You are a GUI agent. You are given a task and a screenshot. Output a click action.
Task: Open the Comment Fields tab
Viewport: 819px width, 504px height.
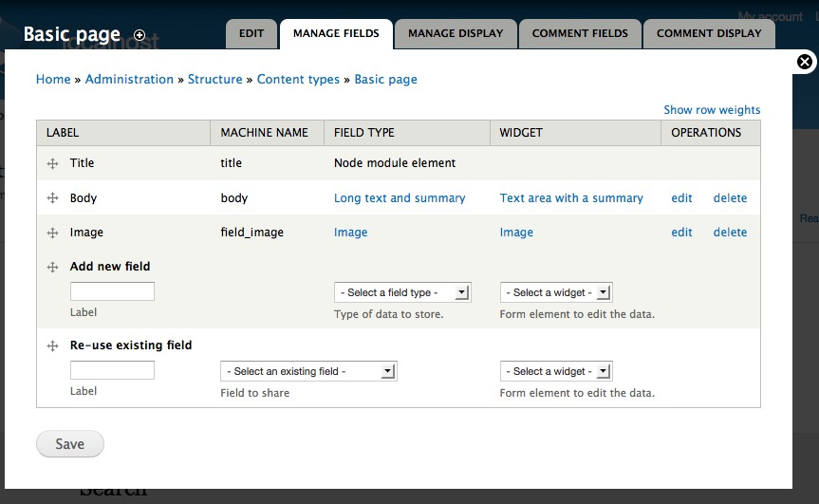click(580, 33)
